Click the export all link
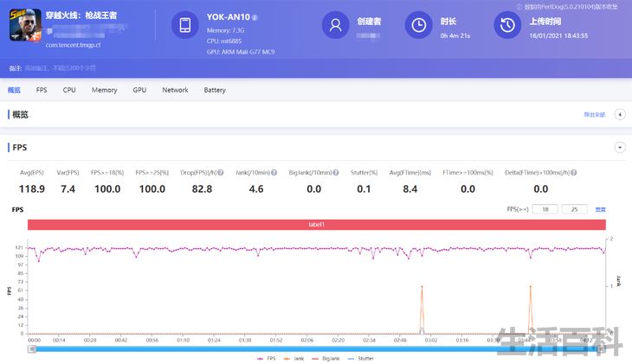Image resolution: width=632 pixels, height=364 pixels. click(x=595, y=115)
